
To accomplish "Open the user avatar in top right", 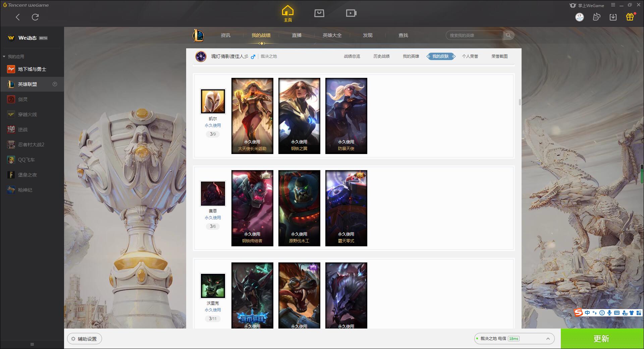I will [x=579, y=17].
